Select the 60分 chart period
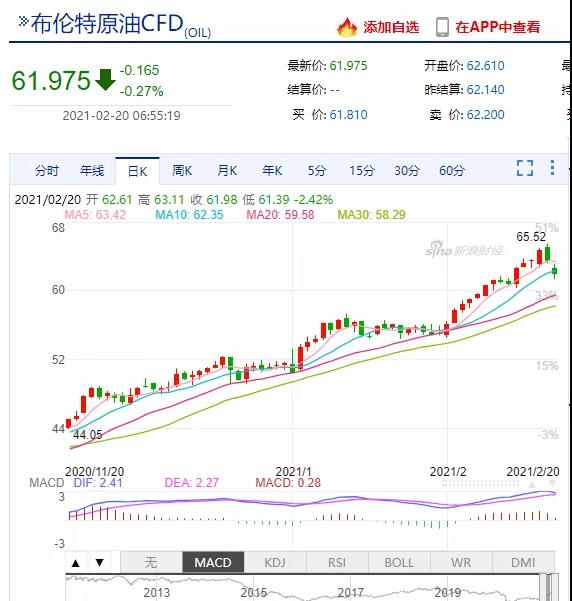This screenshot has height=601, width=572. [452, 171]
